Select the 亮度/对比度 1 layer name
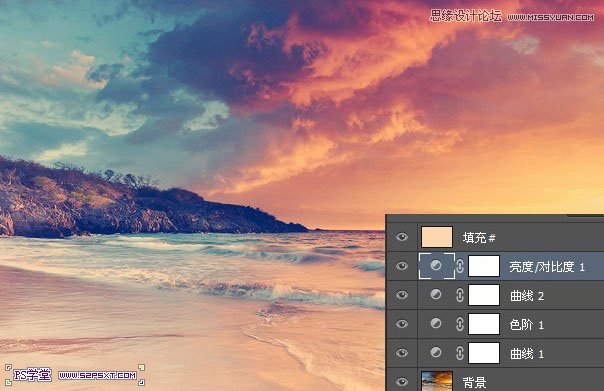This screenshot has height=391, width=604. pos(547,267)
